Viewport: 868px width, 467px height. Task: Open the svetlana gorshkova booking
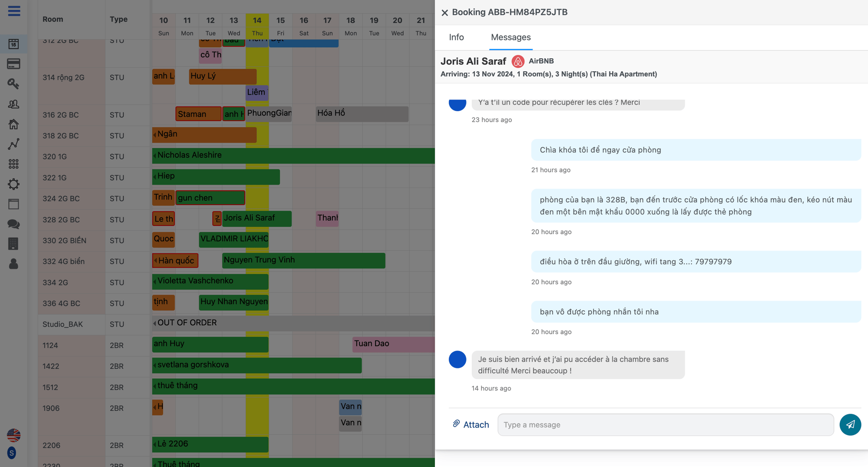[257, 365]
